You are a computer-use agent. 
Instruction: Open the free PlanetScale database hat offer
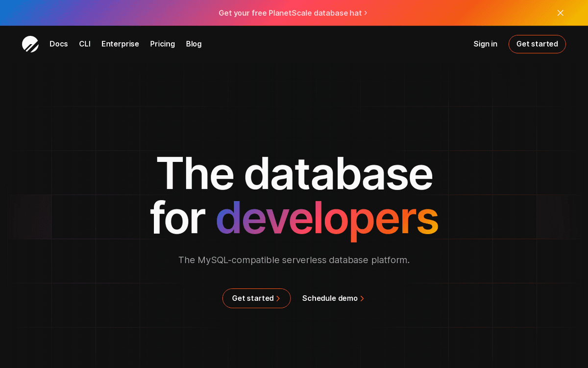click(290, 13)
